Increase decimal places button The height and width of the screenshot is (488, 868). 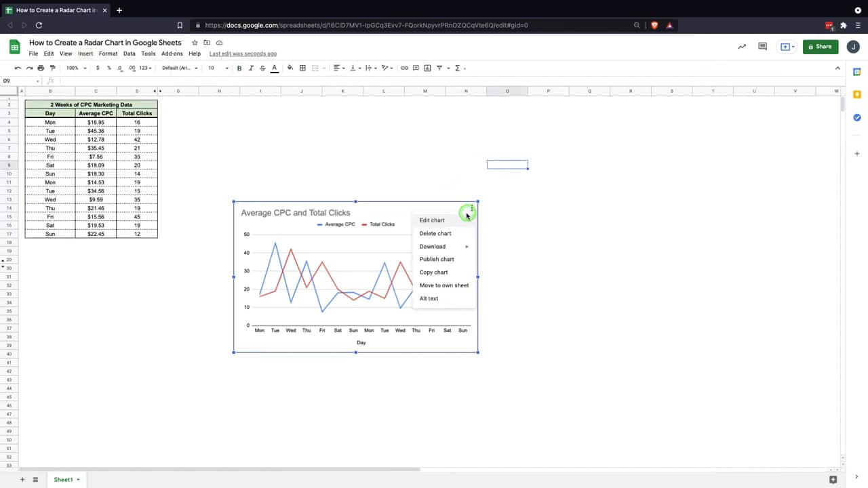click(132, 68)
